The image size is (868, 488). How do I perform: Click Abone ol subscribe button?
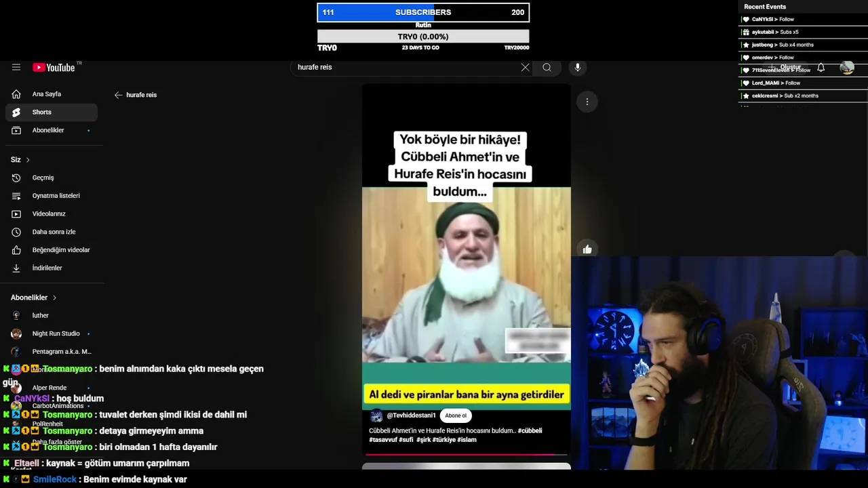pyautogui.click(x=456, y=415)
